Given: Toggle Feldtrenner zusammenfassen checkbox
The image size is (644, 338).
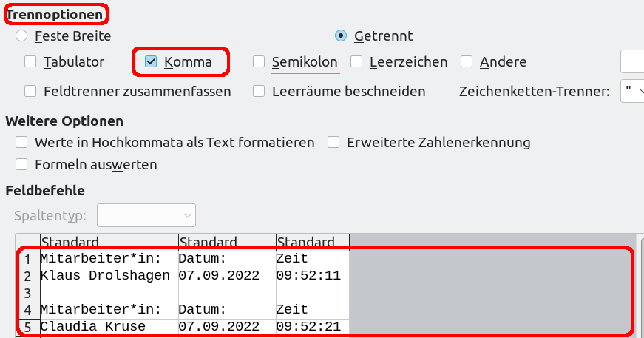Looking at the screenshot, I should 30,92.
